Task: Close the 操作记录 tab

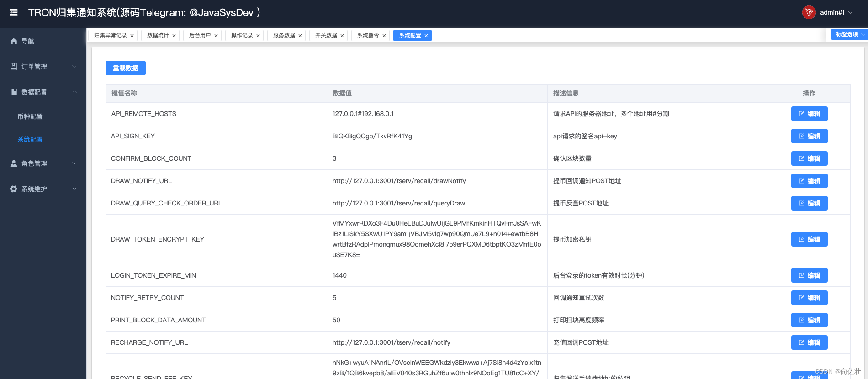Action: pos(258,36)
